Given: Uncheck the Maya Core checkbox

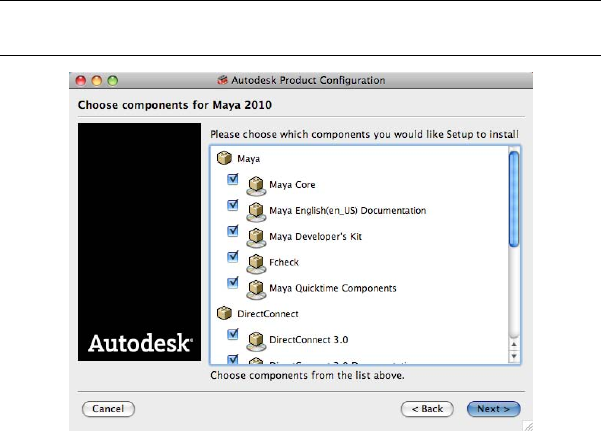Looking at the screenshot, I should tap(233, 179).
